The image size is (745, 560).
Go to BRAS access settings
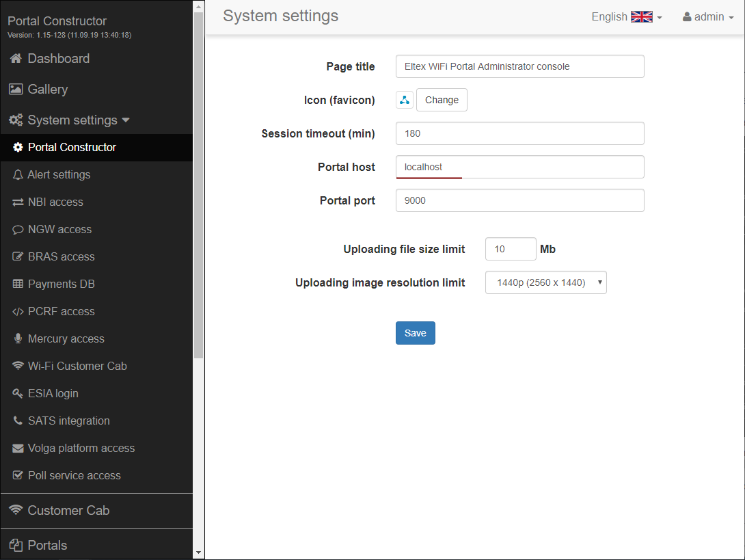pos(61,257)
